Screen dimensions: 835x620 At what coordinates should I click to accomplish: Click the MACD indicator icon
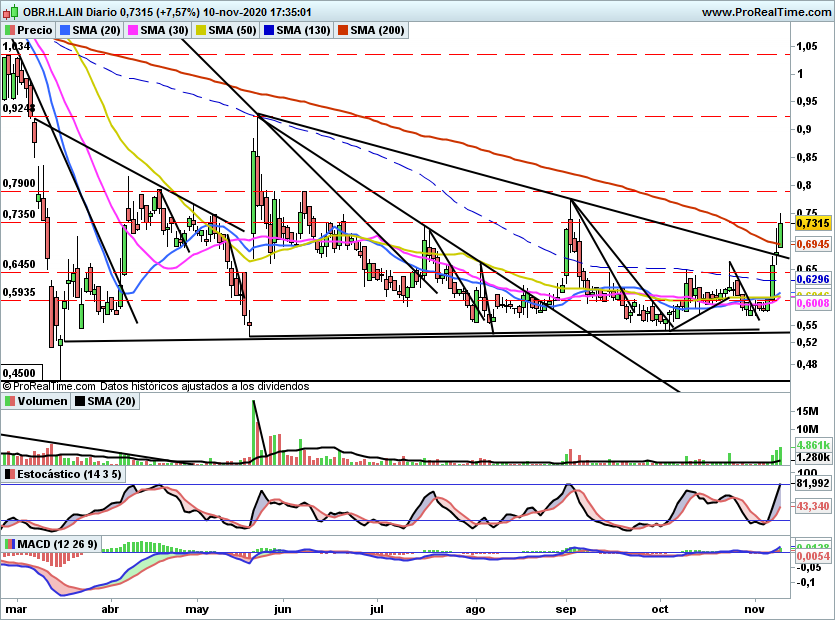[x=10, y=544]
